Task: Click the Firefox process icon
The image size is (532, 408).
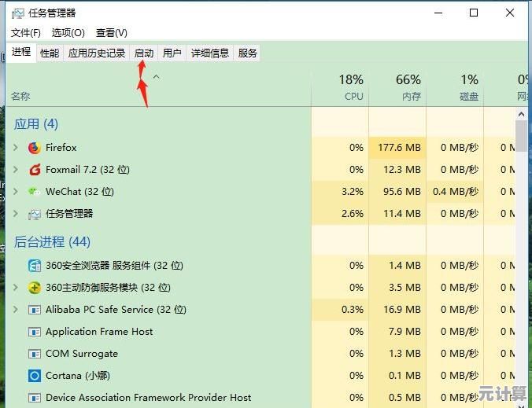Action: coord(34,147)
